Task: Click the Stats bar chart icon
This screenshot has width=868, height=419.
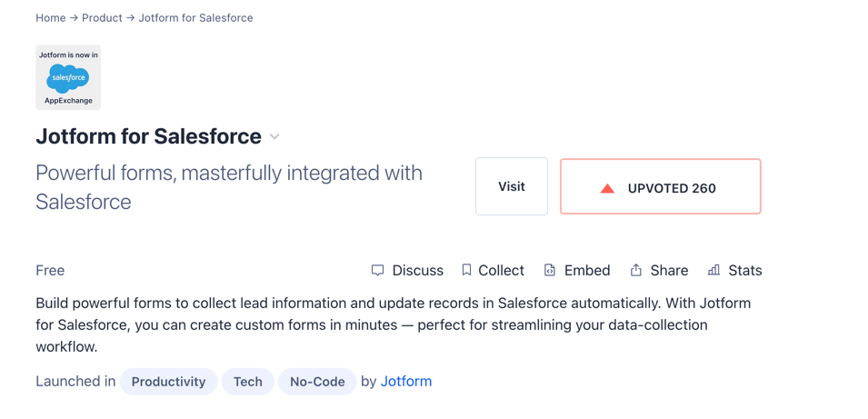Action: pos(713,270)
